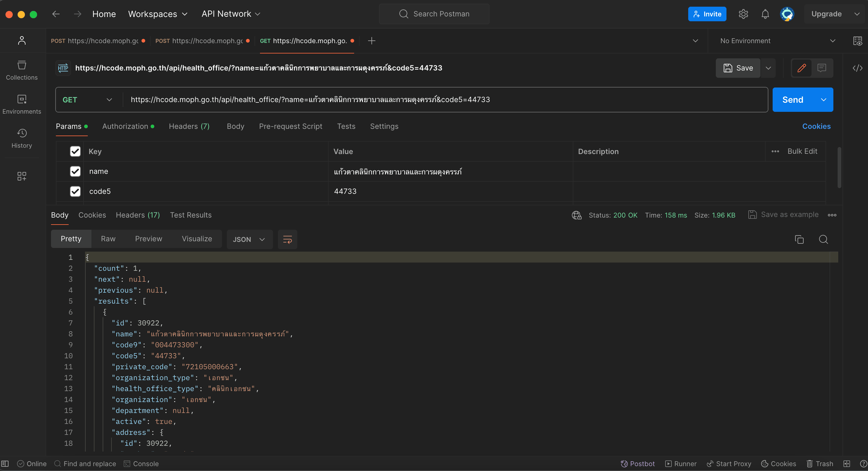Open the History sidebar panel

coord(22,138)
